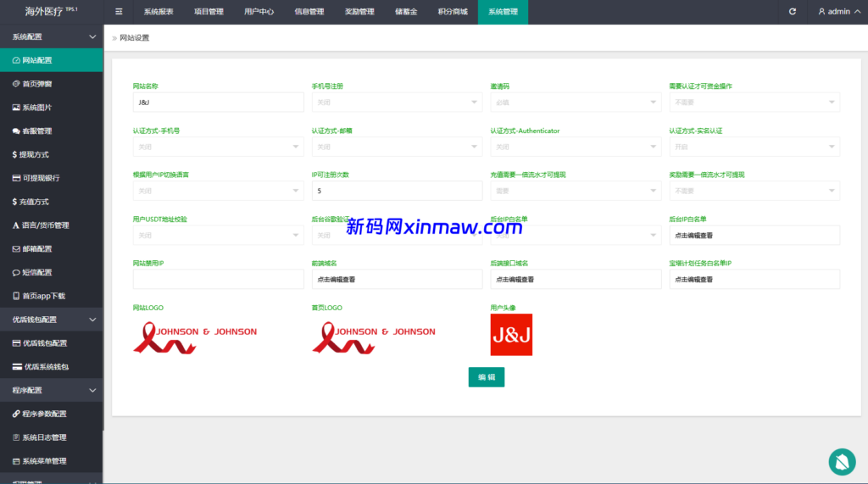Open the 项目管理 top menu

(x=209, y=12)
